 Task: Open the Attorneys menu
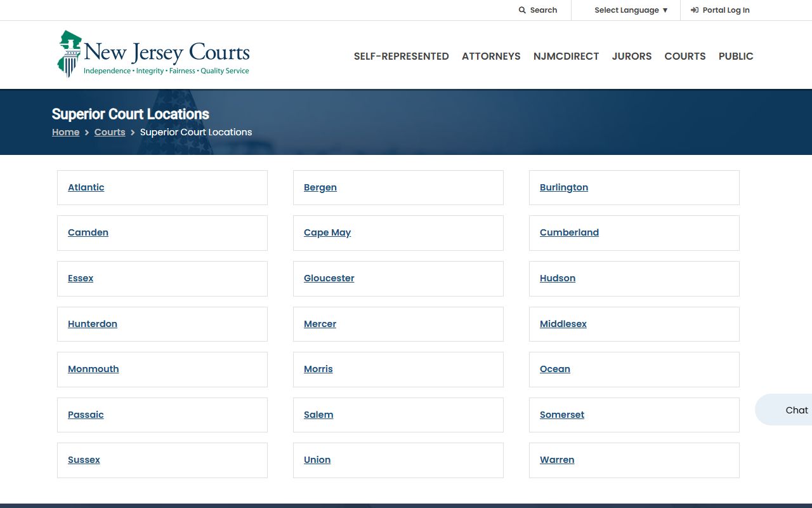491,56
